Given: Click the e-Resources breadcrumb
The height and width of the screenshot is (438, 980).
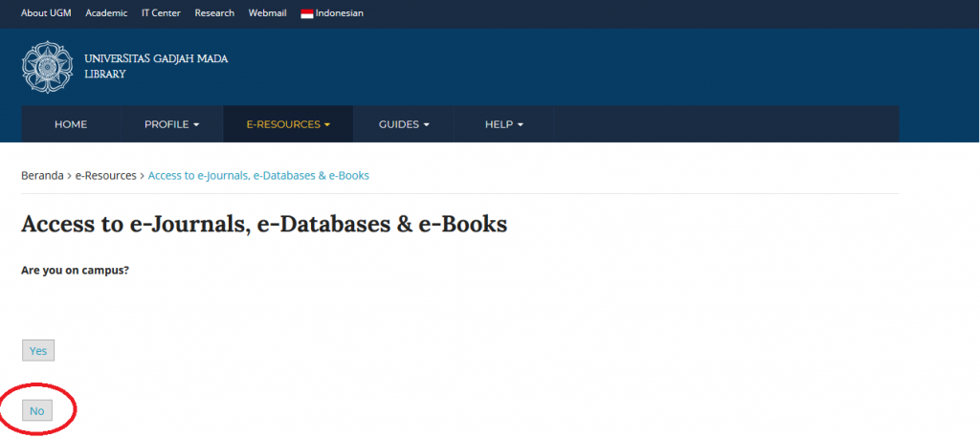Looking at the screenshot, I should coord(105,176).
